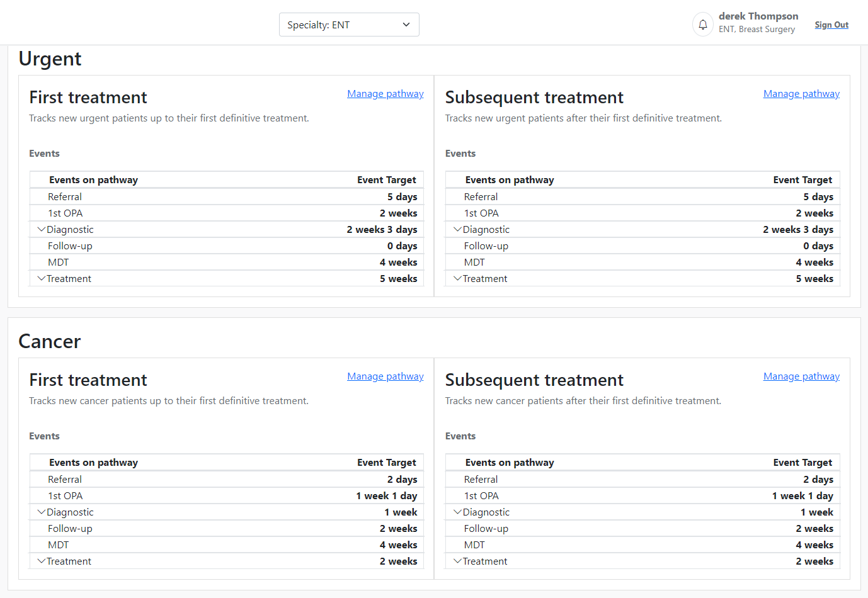Expand Diagnostic row in Urgent First treatment
868x598 pixels.
pyautogui.click(x=42, y=230)
